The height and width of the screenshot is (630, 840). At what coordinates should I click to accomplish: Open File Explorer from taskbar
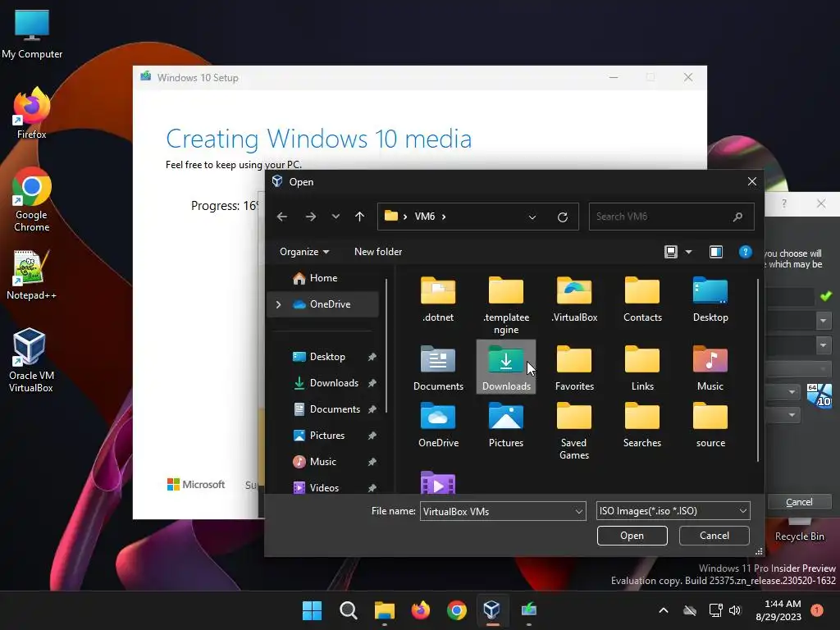(x=384, y=610)
